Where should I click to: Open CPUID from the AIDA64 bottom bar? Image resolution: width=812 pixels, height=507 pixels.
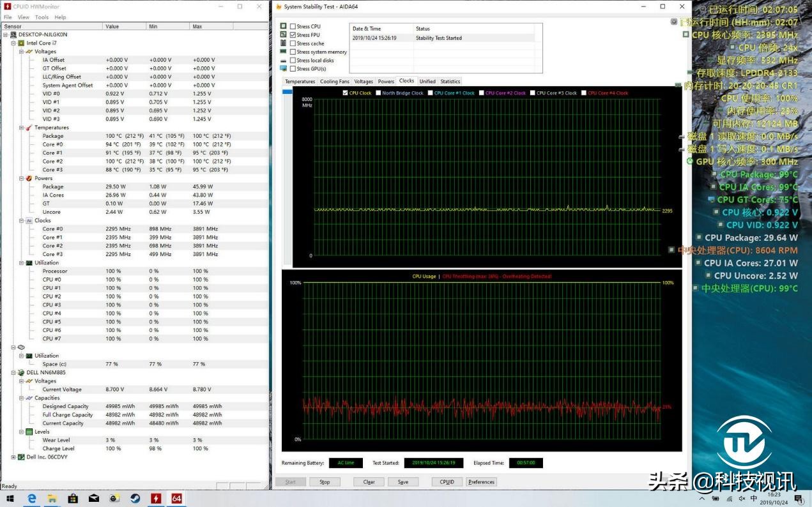pos(446,482)
